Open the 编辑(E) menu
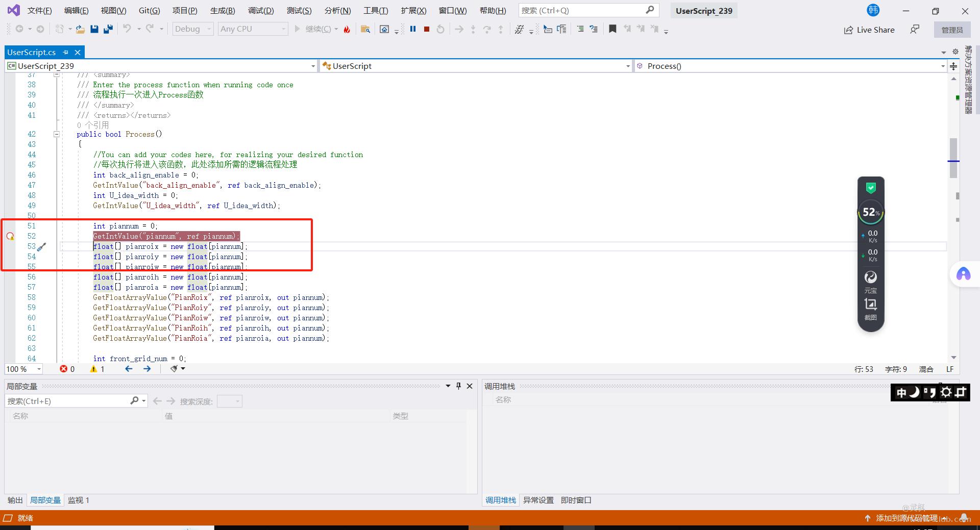980x530 pixels. click(76, 10)
